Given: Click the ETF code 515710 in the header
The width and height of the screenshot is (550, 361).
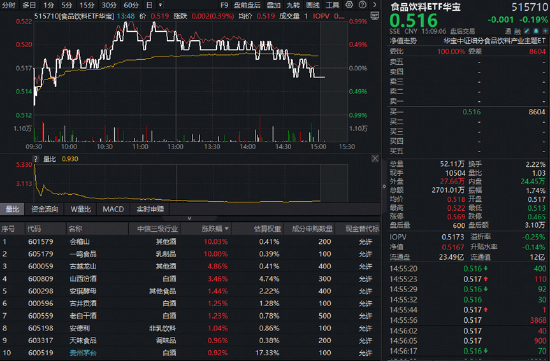Looking at the screenshot, I should tap(529, 7).
